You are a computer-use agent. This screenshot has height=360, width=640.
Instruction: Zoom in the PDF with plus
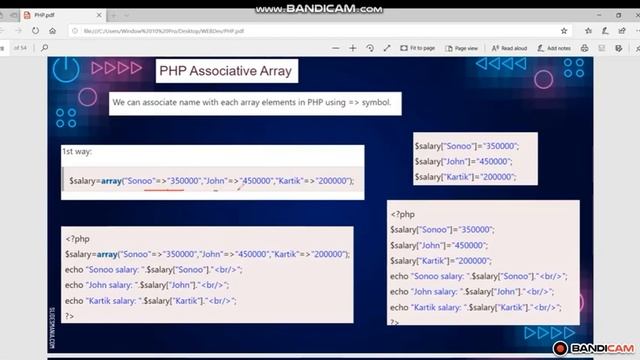[353, 48]
